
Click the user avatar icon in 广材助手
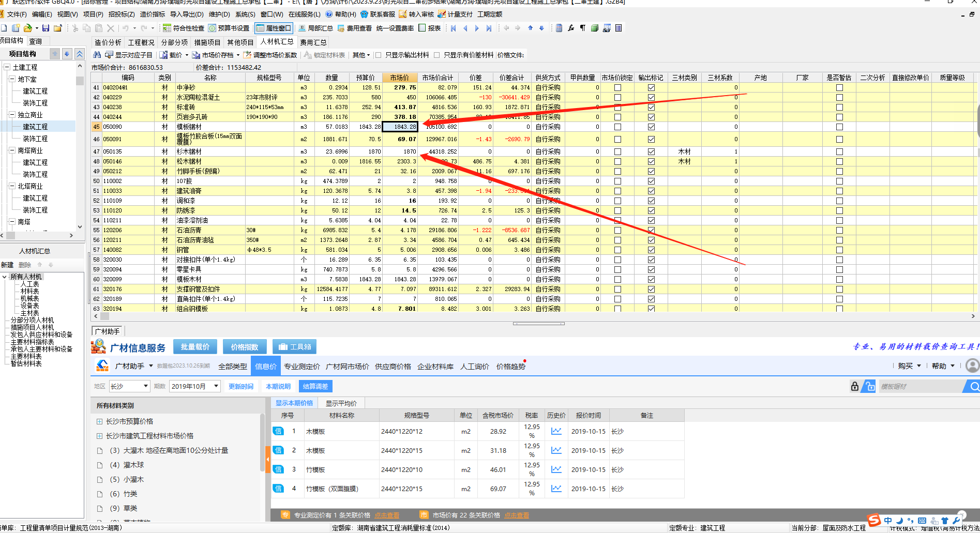pyautogui.click(x=972, y=366)
